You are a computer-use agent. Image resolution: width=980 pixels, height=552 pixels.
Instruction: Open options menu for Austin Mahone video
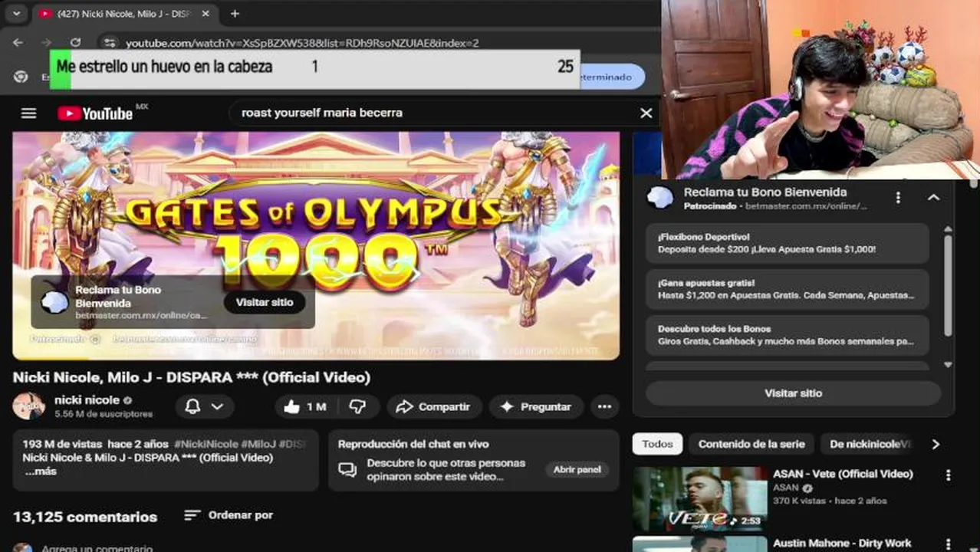coord(948,545)
